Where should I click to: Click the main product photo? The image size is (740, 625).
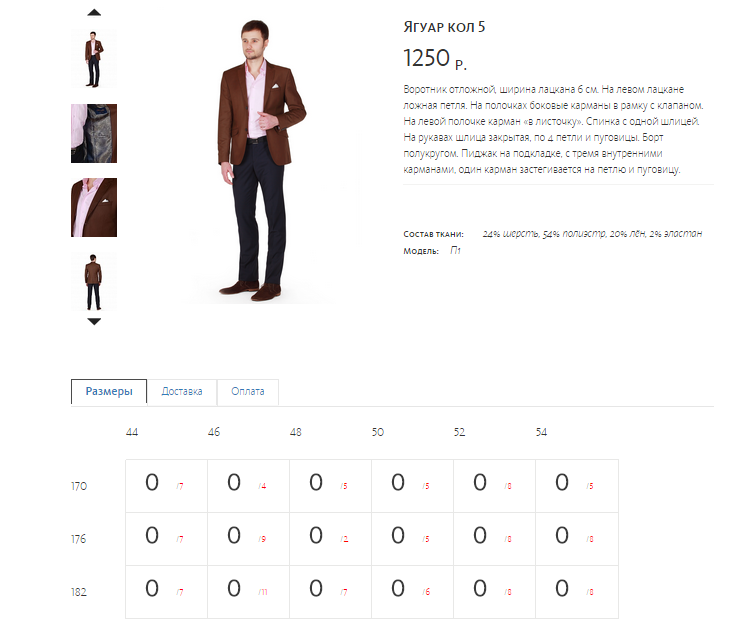[259, 160]
